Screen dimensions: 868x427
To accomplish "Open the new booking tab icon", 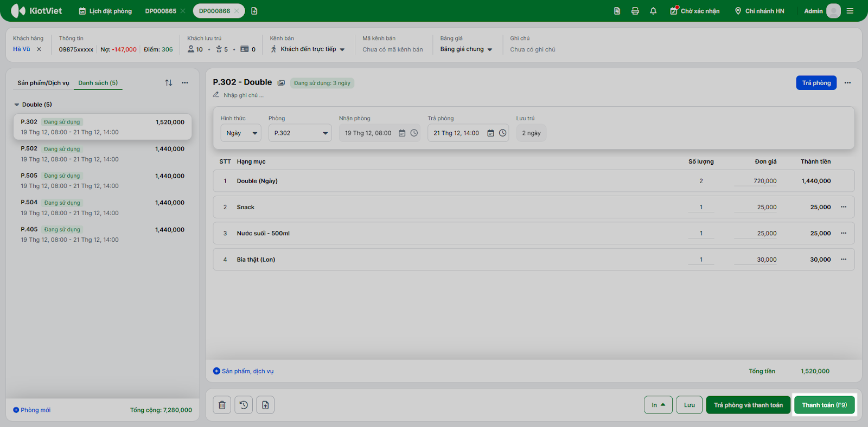I will [x=254, y=11].
